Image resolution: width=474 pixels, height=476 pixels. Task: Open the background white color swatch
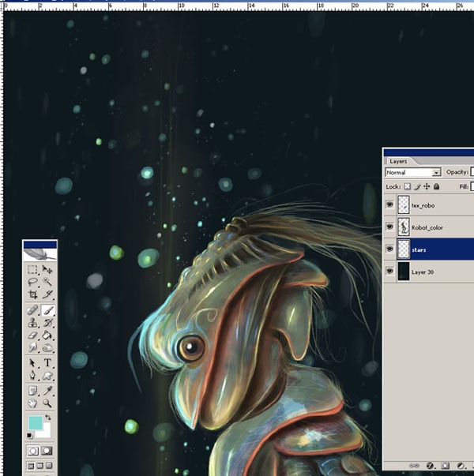pyautogui.click(x=45, y=433)
